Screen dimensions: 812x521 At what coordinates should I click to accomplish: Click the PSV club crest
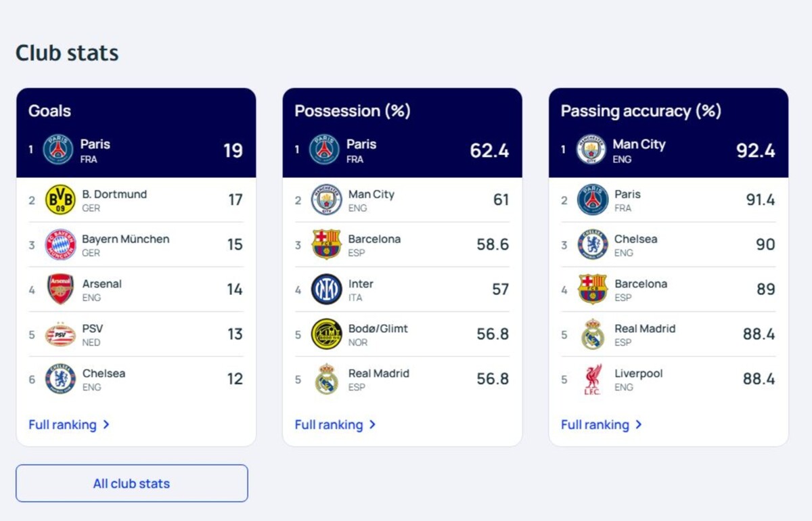(x=60, y=334)
